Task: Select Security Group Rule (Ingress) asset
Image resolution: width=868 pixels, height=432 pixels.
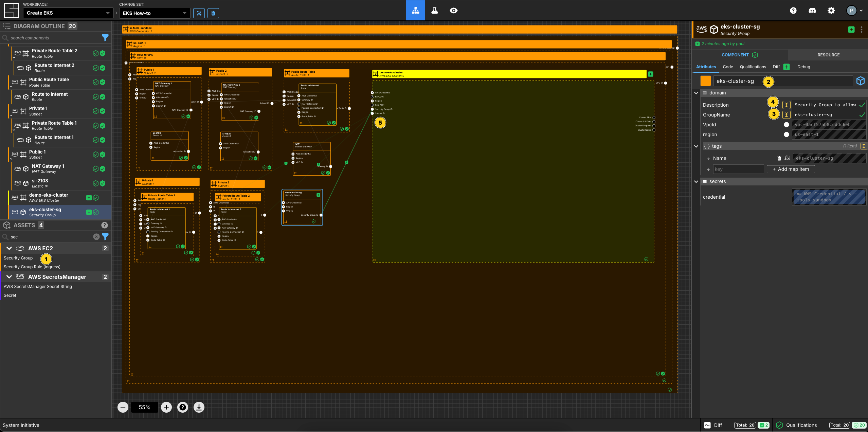Action: [x=32, y=267]
